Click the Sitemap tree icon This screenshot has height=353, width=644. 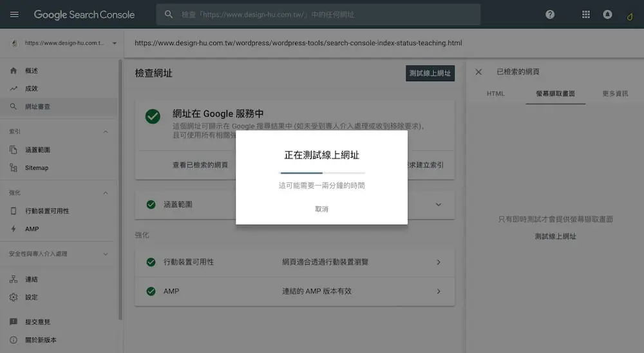pyautogui.click(x=14, y=167)
